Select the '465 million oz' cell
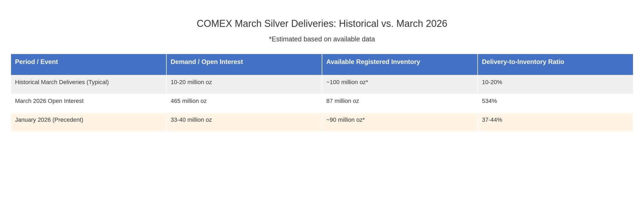This screenshot has height=215, width=644. tap(188, 101)
